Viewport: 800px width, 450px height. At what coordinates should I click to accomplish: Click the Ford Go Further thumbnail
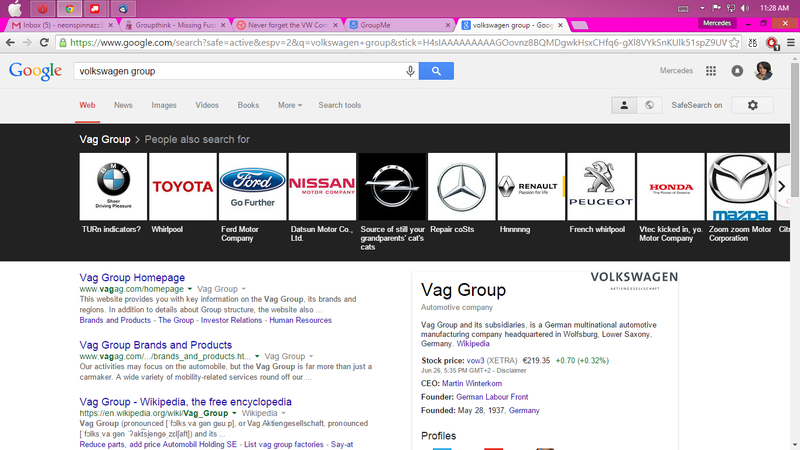[x=253, y=186]
